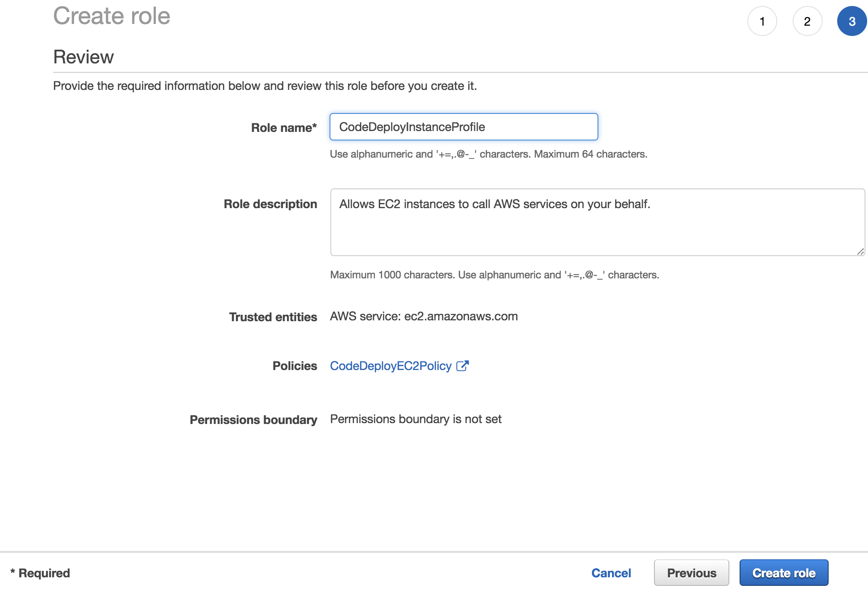Click the Role description label
This screenshot has height=591, width=868.
click(x=271, y=204)
